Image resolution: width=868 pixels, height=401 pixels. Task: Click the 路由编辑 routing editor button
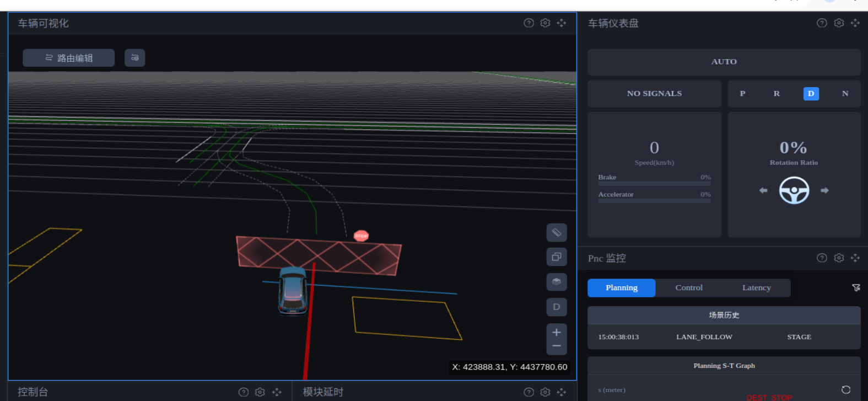tap(68, 58)
